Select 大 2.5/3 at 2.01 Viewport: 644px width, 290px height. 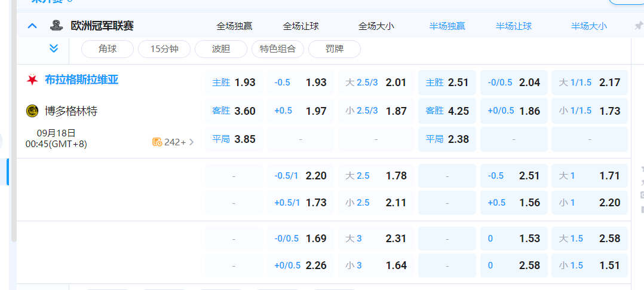click(376, 83)
